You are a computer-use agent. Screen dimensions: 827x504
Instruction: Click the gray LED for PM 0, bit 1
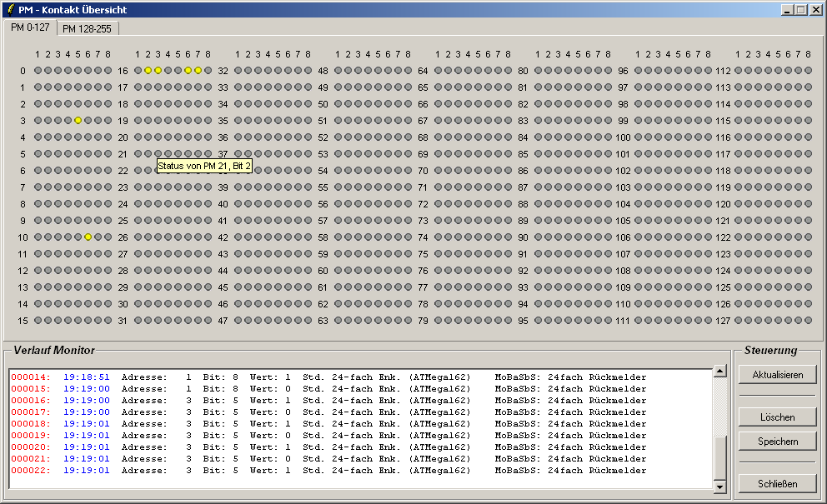pos(38,71)
